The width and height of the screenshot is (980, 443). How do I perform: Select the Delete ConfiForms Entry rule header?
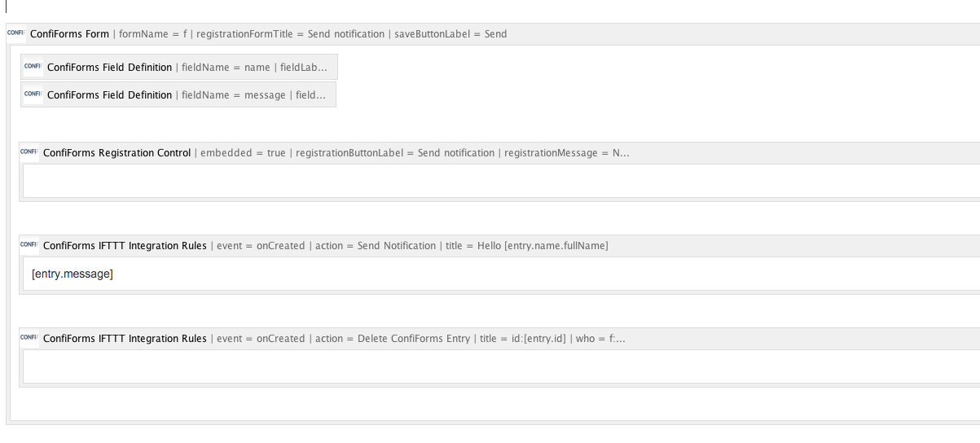tap(499, 338)
